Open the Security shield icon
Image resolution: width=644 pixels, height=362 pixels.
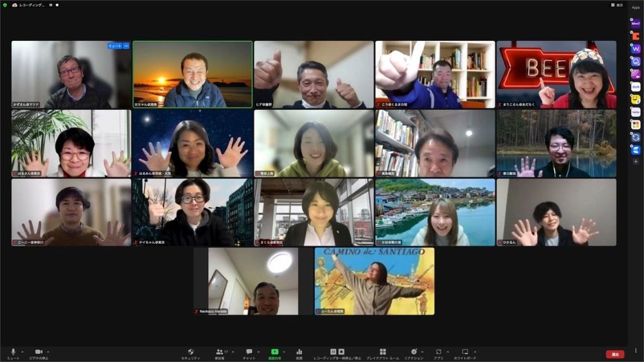pos(191,353)
